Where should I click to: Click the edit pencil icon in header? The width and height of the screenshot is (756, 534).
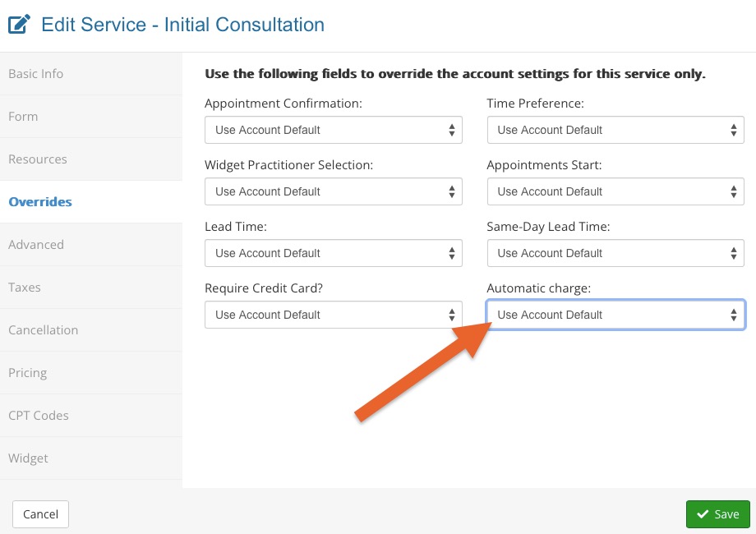coord(19,24)
